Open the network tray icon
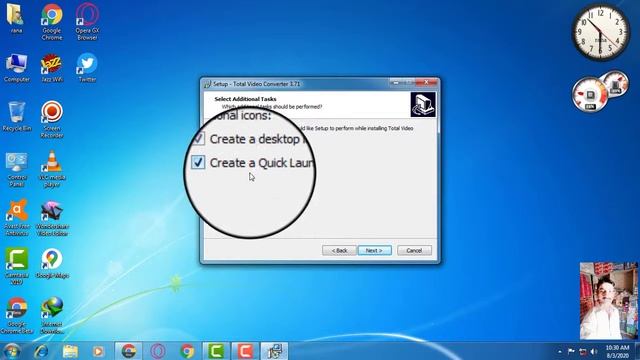The image size is (640, 360). (x=582, y=351)
